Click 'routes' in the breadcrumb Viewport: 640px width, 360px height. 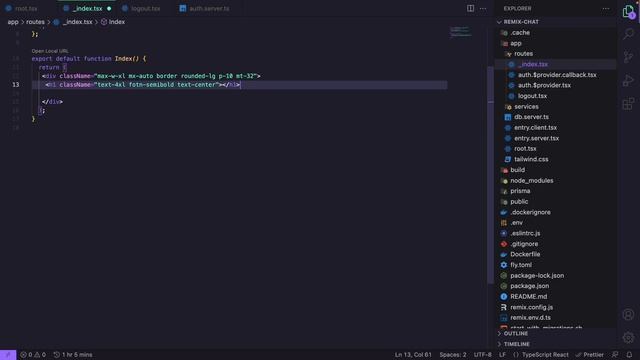(x=35, y=22)
